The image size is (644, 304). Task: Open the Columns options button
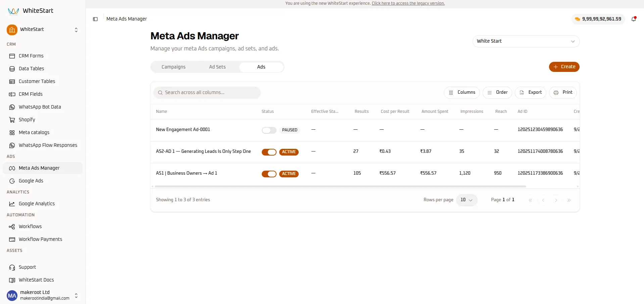click(x=462, y=92)
